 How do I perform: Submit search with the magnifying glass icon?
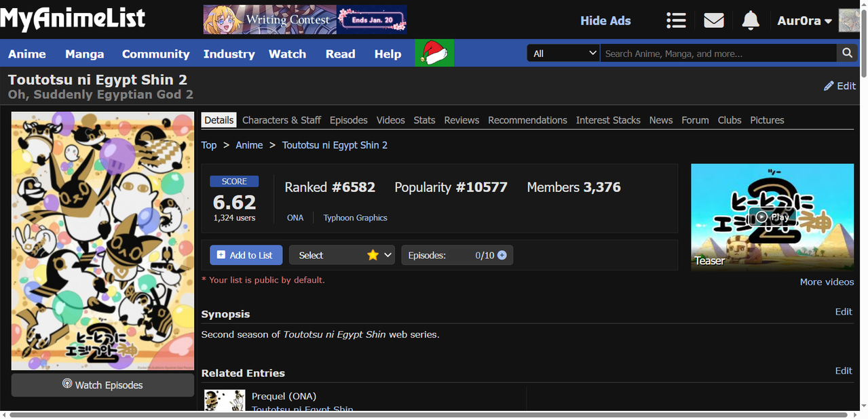pos(847,53)
